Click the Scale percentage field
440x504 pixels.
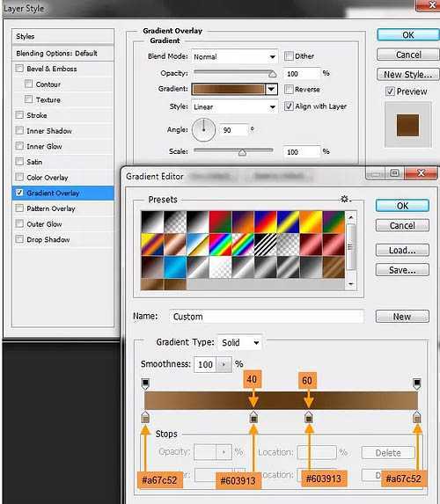point(302,151)
